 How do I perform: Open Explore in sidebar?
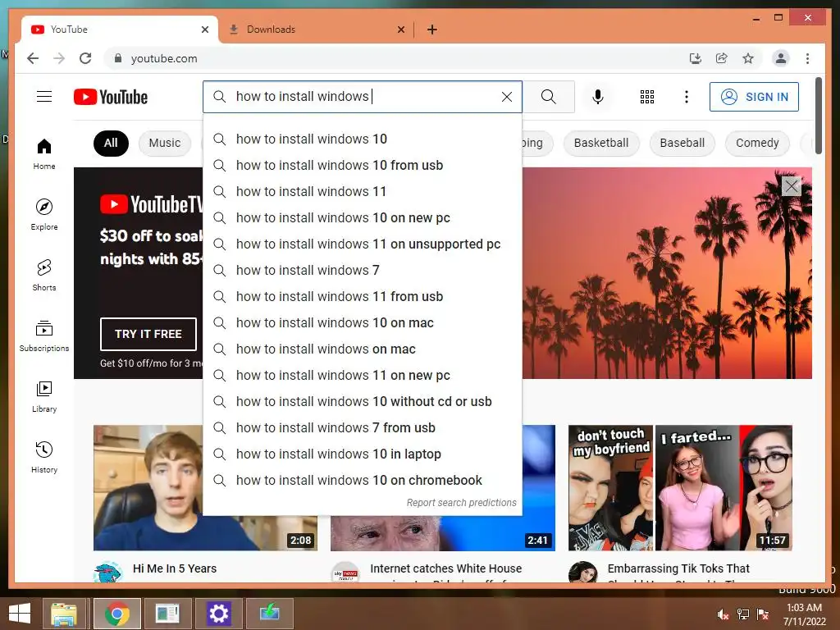(x=44, y=214)
